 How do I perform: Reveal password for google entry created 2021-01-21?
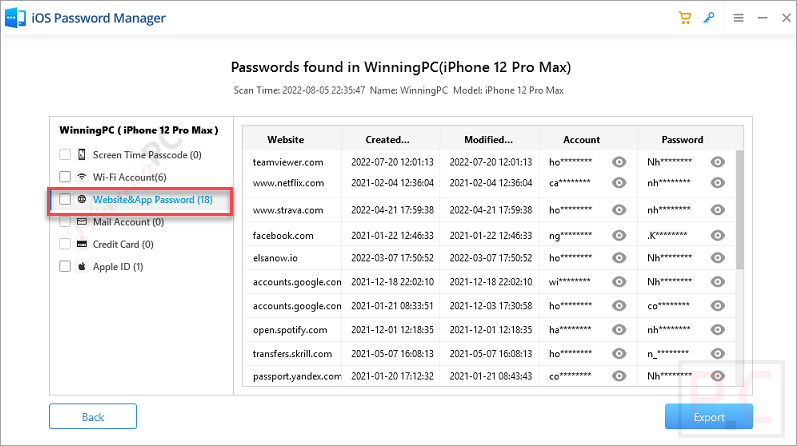[718, 306]
